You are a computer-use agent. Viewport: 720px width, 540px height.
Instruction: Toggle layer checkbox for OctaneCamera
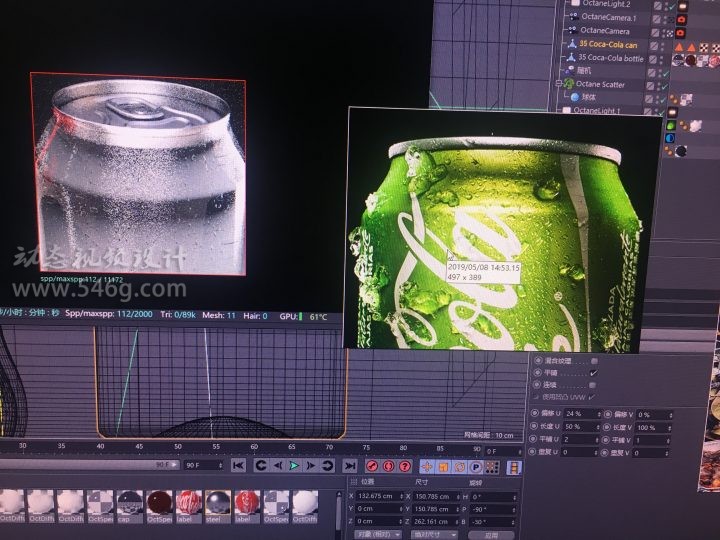(x=655, y=33)
